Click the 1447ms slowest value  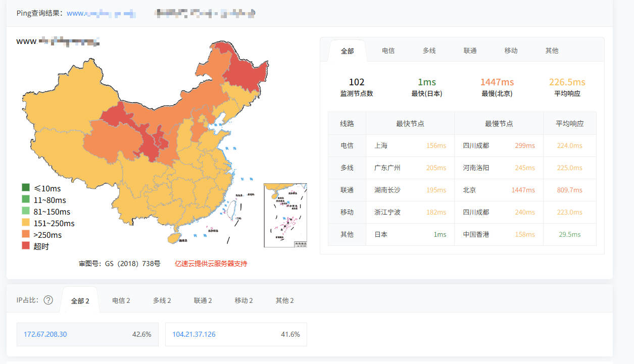pyautogui.click(x=497, y=82)
